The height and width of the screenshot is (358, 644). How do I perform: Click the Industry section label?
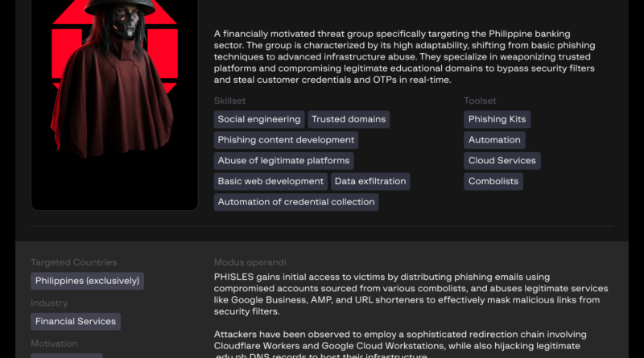[49, 303]
